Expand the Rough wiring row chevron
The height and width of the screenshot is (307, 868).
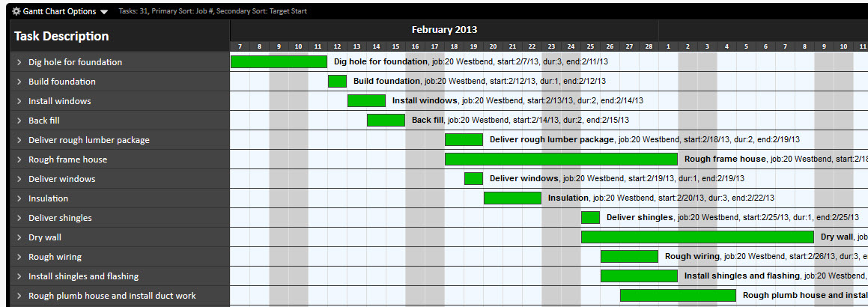(x=19, y=257)
